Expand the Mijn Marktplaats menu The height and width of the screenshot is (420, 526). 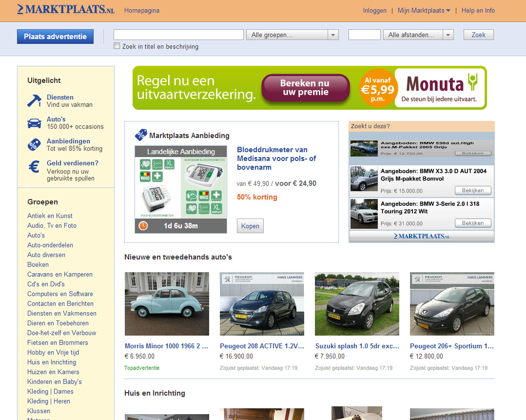pyautogui.click(x=424, y=10)
